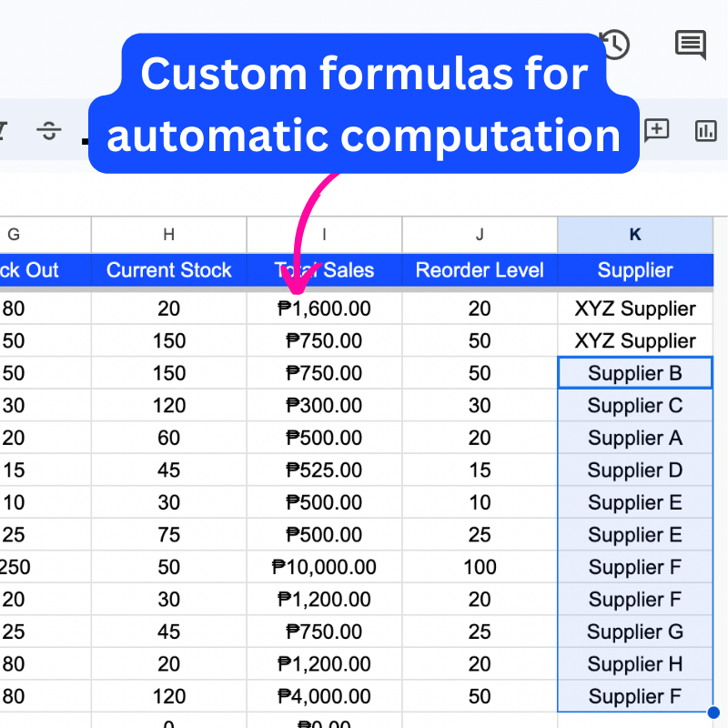Click the Supplier column header cell
The width and height of the screenshot is (728, 728).
tap(634, 270)
